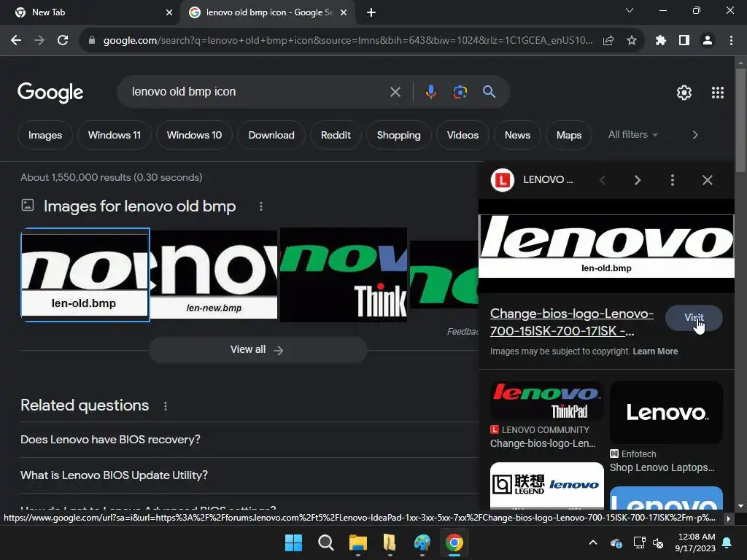Open options next to Related questions
Image resolution: width=747 pixels, height=560 pixels.
point(166,405)
